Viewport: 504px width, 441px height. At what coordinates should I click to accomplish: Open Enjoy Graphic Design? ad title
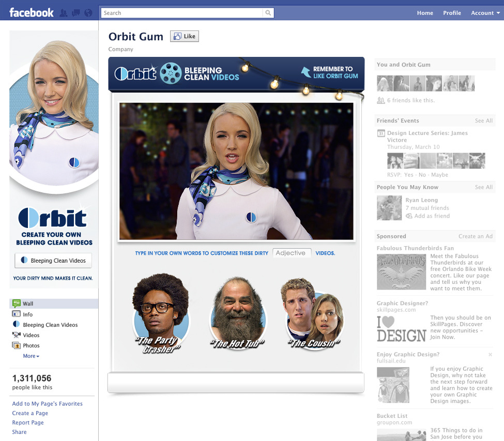click(408, 354)
